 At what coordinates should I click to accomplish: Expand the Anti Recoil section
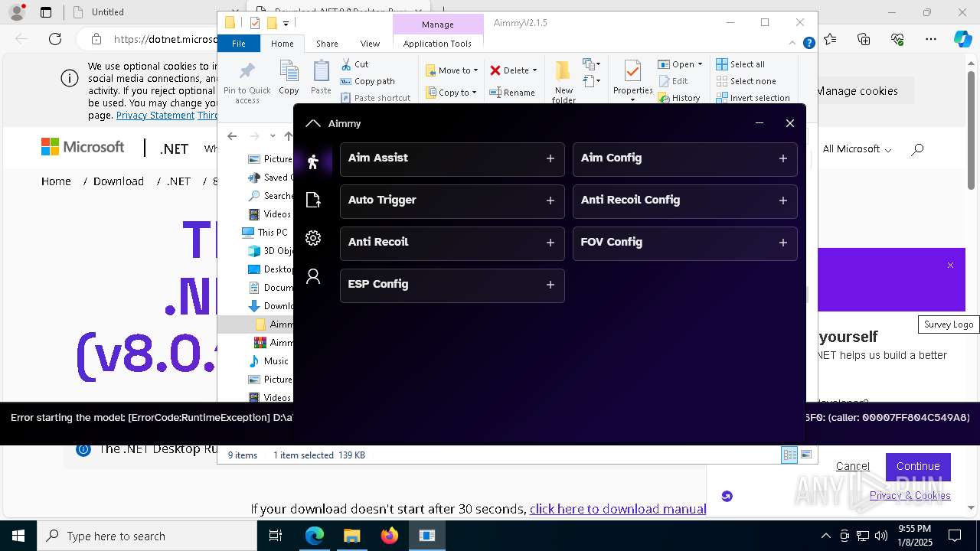(550, 243)
